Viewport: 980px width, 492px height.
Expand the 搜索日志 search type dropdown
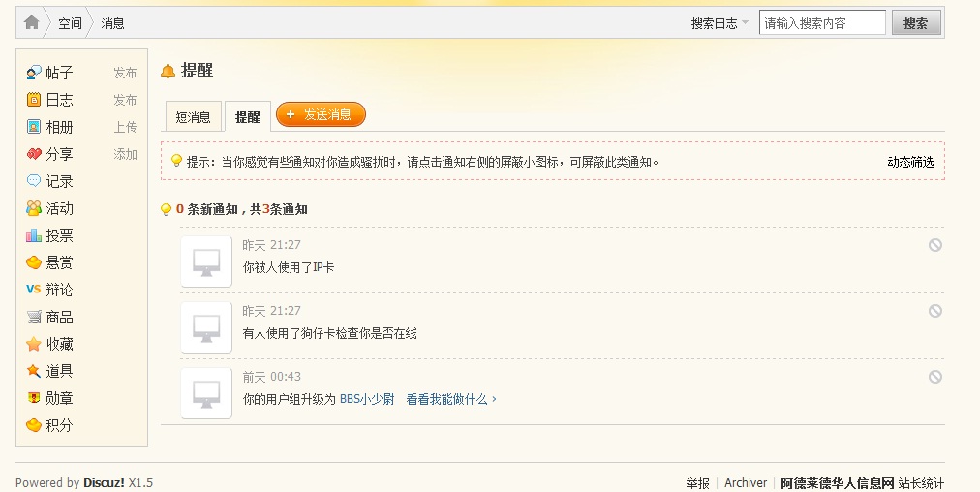tap(720, 23)
